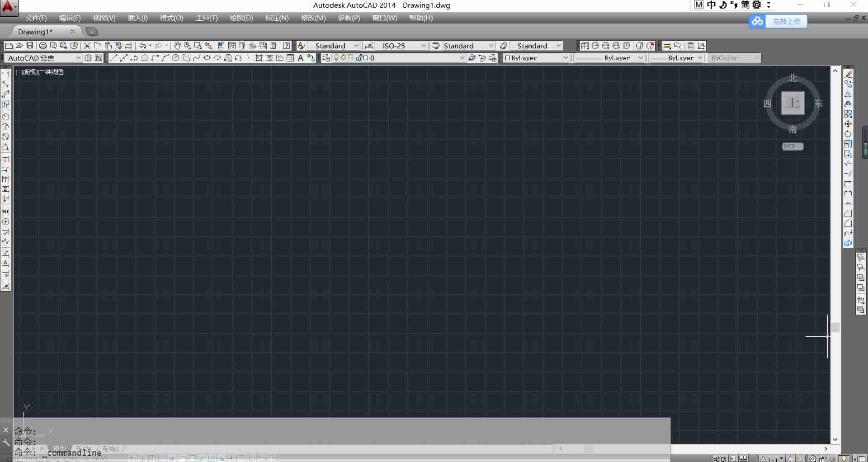Toggle layer 0 on/off lightbulb

tap(336, 58)
